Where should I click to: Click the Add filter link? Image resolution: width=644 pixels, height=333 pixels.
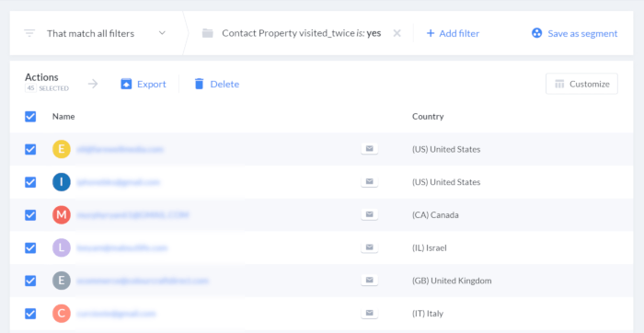tap(453, 33)
